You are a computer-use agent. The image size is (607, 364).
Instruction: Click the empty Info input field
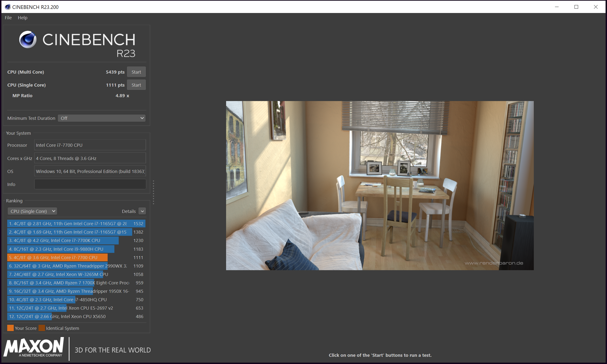point(90,184)
